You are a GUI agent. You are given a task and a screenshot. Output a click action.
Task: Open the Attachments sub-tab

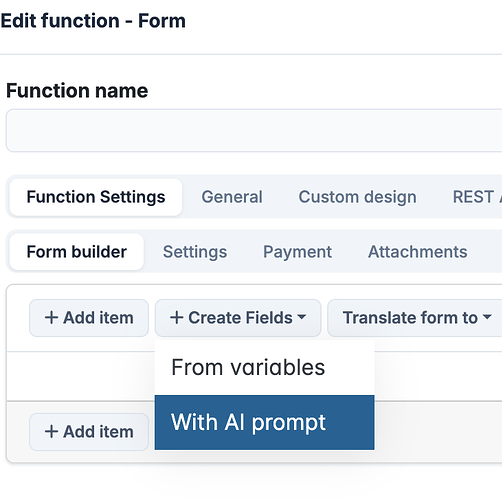tap(417, 252)
